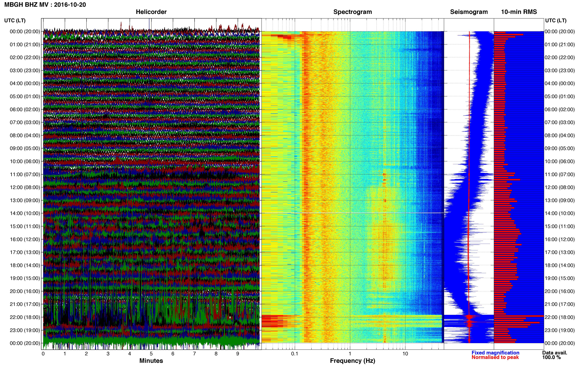Click the 'Normalised to peak' legend text
The width and height of the screenshot is (588, 368).
495,358
